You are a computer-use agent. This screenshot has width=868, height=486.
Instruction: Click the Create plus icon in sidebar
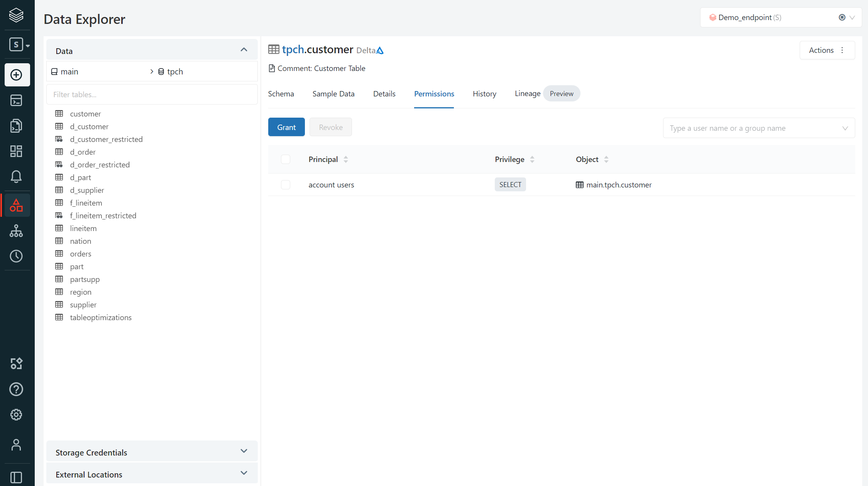(16, 75)
